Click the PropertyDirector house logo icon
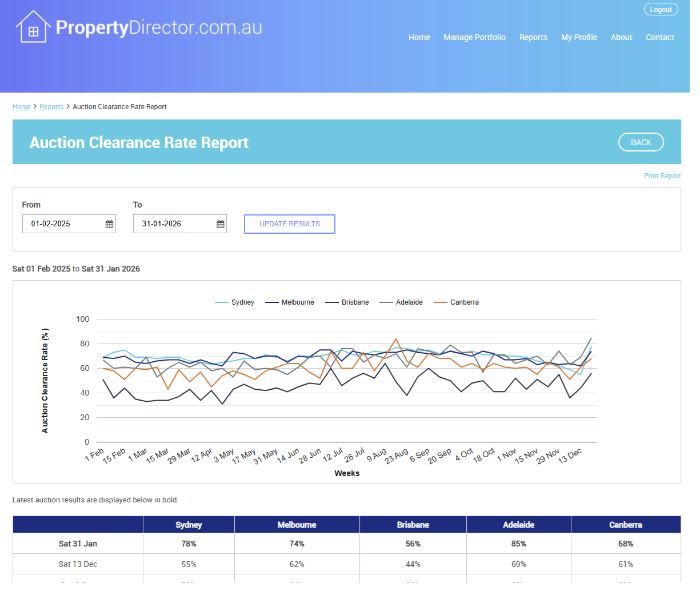Screen dimensions: 700x603 tap(33, 27)
